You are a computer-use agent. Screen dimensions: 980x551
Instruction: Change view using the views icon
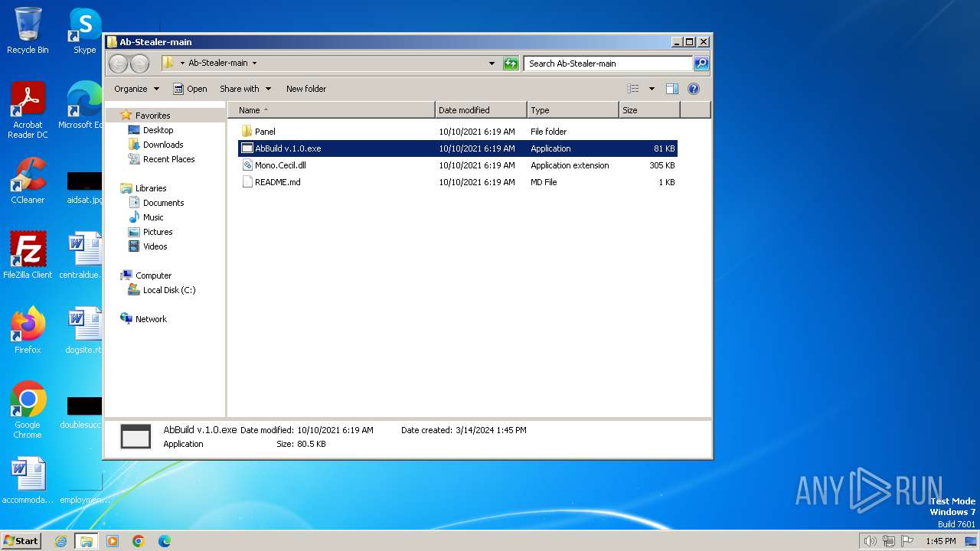click(x=633, y=89)
